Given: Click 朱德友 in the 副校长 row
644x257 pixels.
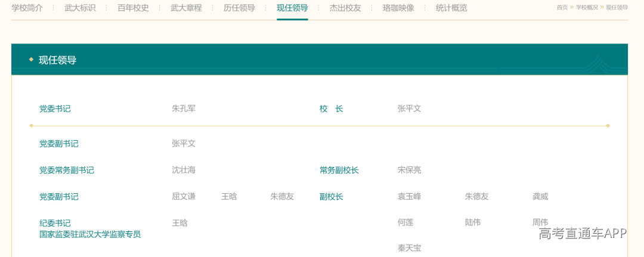Looking at the screenshot, I should [x=477, y=197].
